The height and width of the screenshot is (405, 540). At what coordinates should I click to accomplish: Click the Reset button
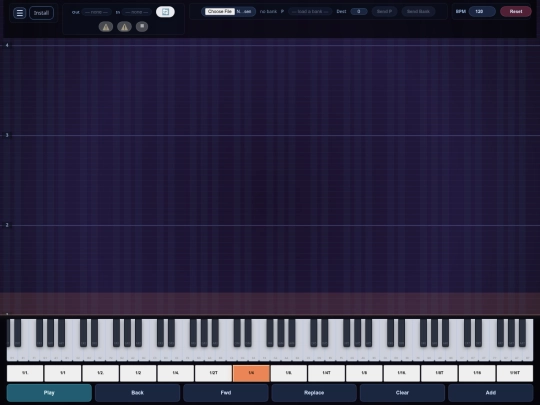[x=516, y=11]
